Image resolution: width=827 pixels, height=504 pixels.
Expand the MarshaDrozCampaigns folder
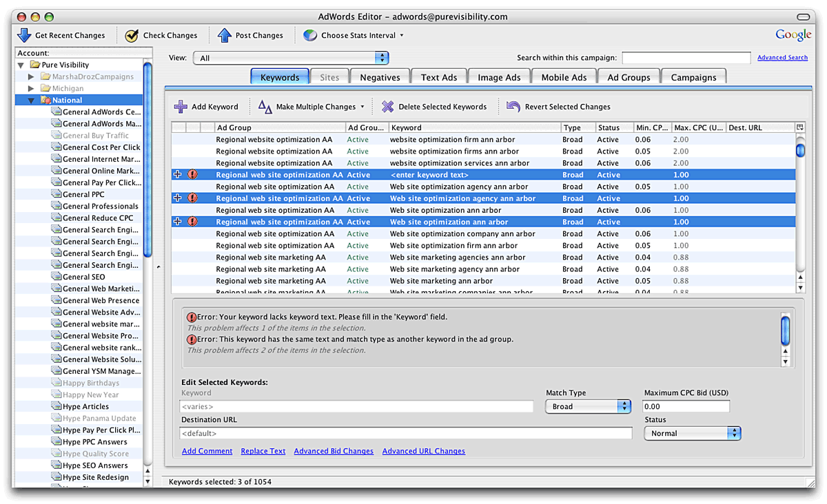(x=32, y=76)
